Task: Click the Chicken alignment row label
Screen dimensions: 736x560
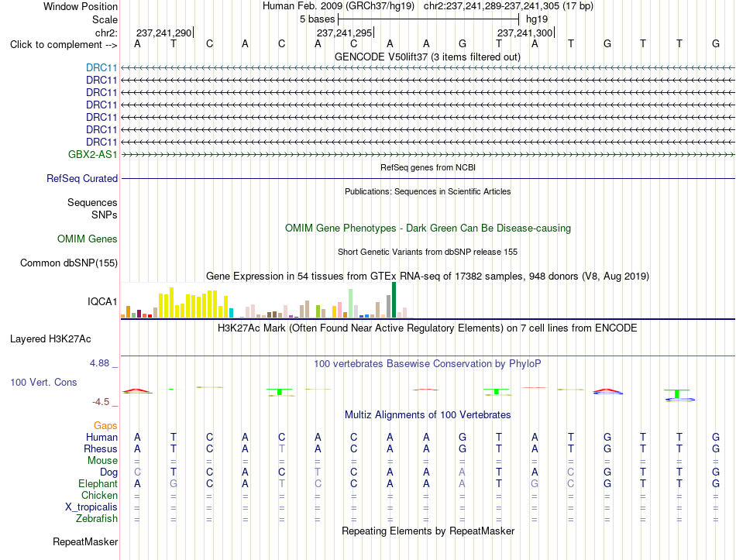Action: [x=99, y=496]
